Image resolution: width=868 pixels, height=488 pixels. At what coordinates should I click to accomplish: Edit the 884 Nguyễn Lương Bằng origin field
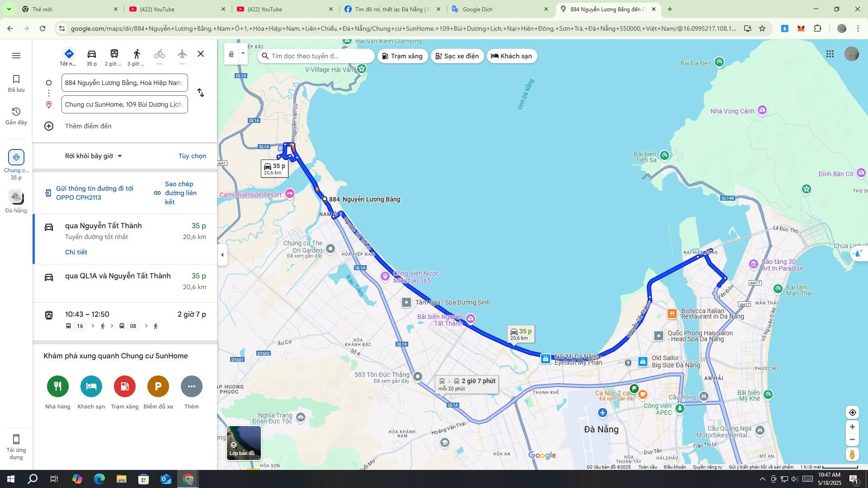click(x=125, y=83)
